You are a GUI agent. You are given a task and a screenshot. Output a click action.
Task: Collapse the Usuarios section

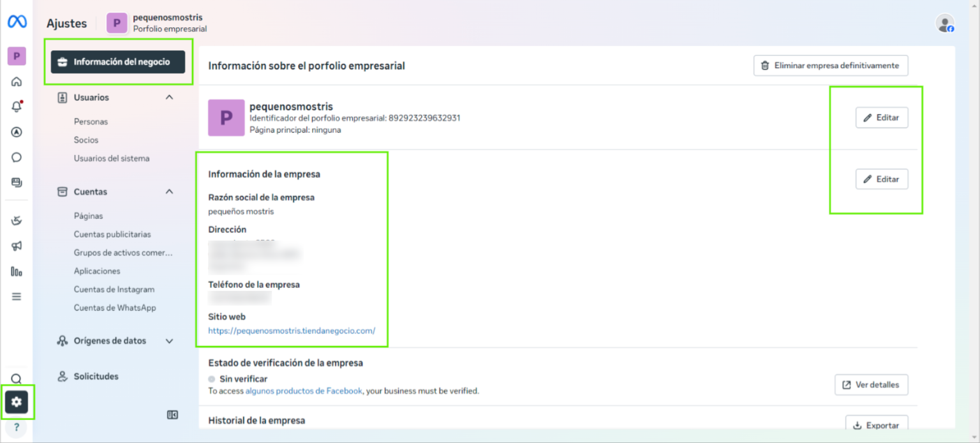tap(169, 98)
